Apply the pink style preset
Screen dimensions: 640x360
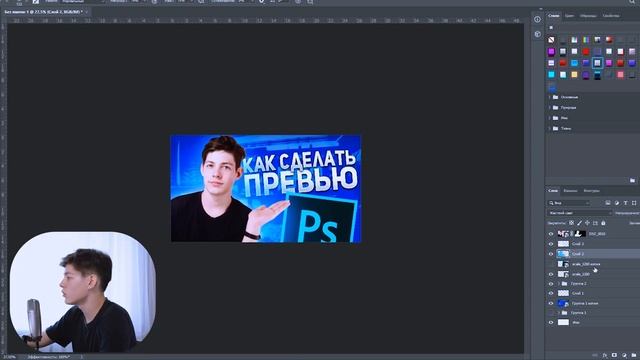(620, 74)
